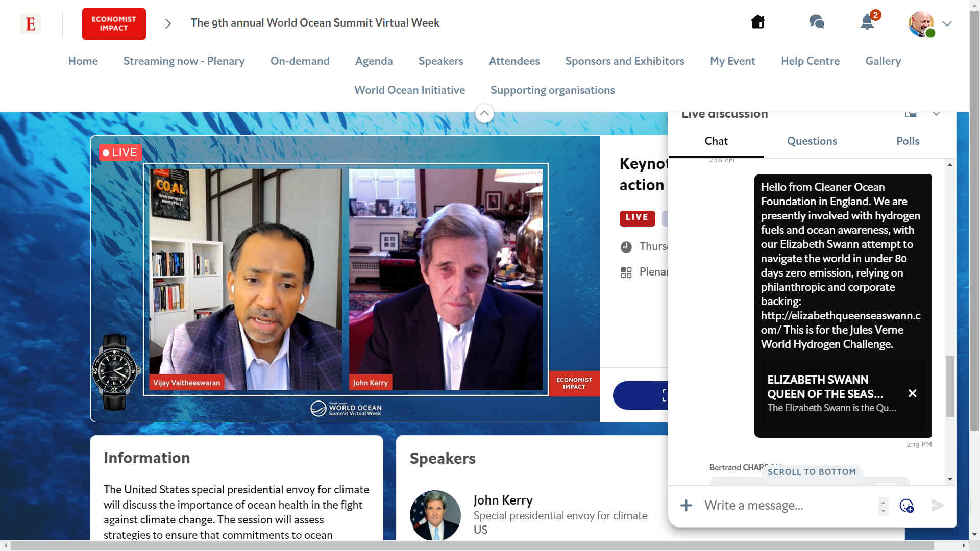Click the page horizontal scrollbar

coord(472,545)
